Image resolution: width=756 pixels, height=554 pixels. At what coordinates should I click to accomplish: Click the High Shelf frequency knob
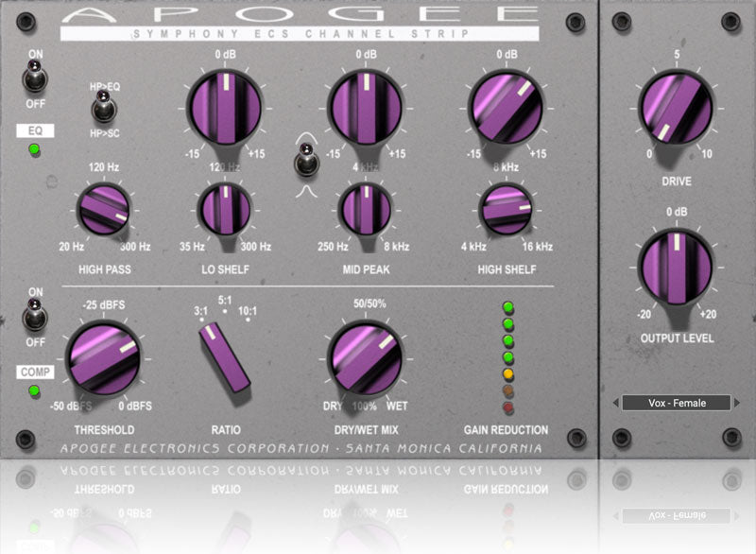pyautogui.click(x=507, y=210)
